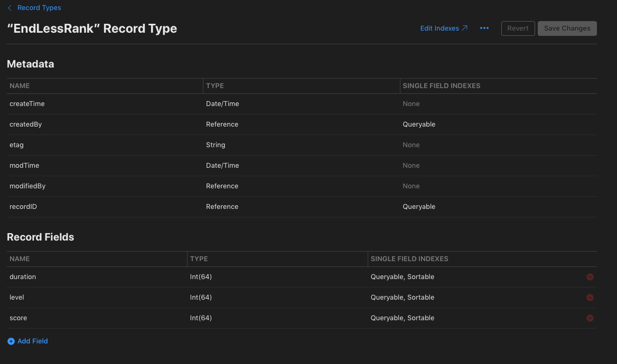617x364 pixels.
Task: Click the Queryable index of recordID
Action: click(x=419, y=206)
